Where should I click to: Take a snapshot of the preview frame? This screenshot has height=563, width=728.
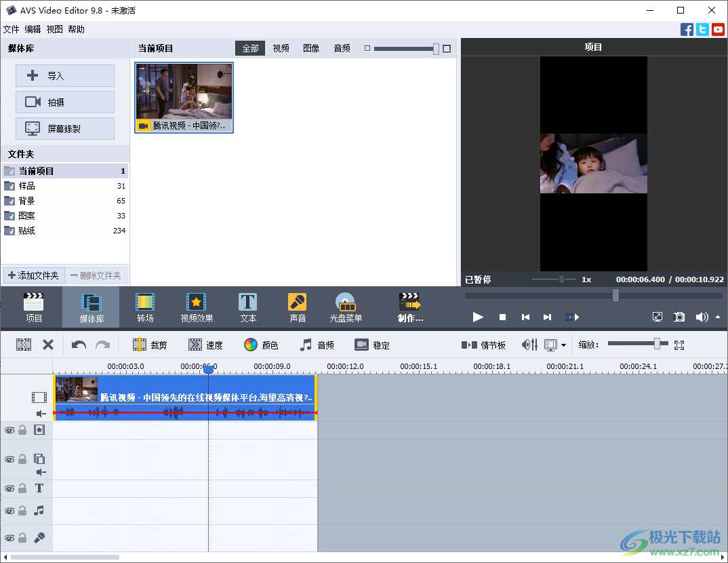pyautogui.click(x=679, y=317)
